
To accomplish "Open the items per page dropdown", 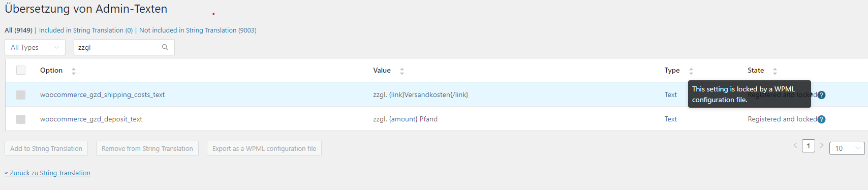I will point(847,148).
